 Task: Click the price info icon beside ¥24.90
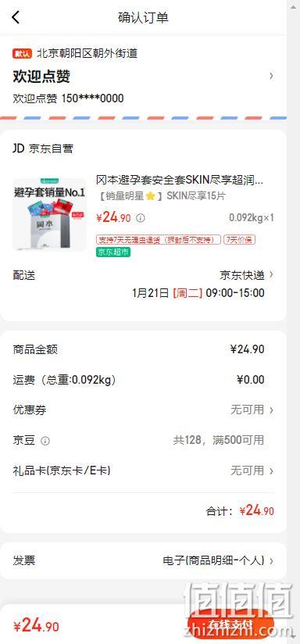pyautogui.click(x=141, y=219)
